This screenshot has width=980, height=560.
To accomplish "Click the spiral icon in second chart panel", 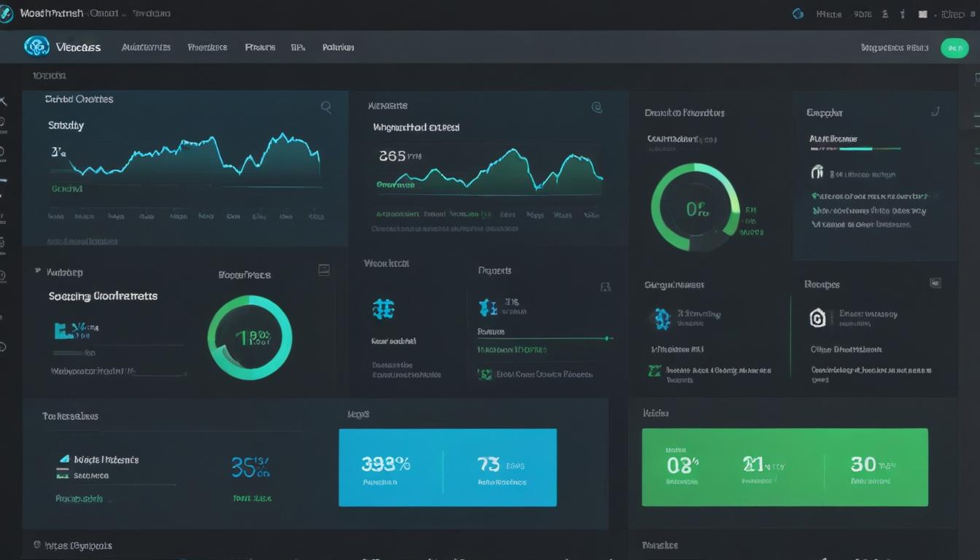I will 596,107.
